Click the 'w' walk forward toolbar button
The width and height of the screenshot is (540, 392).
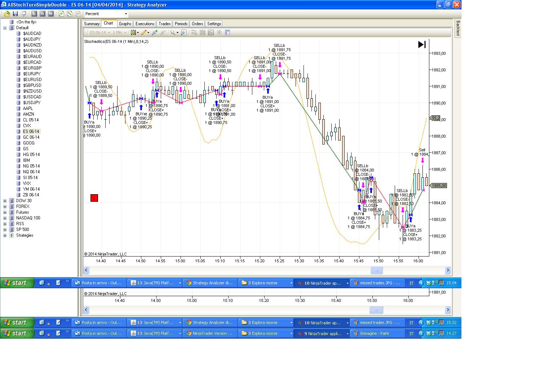click(51, 14)
